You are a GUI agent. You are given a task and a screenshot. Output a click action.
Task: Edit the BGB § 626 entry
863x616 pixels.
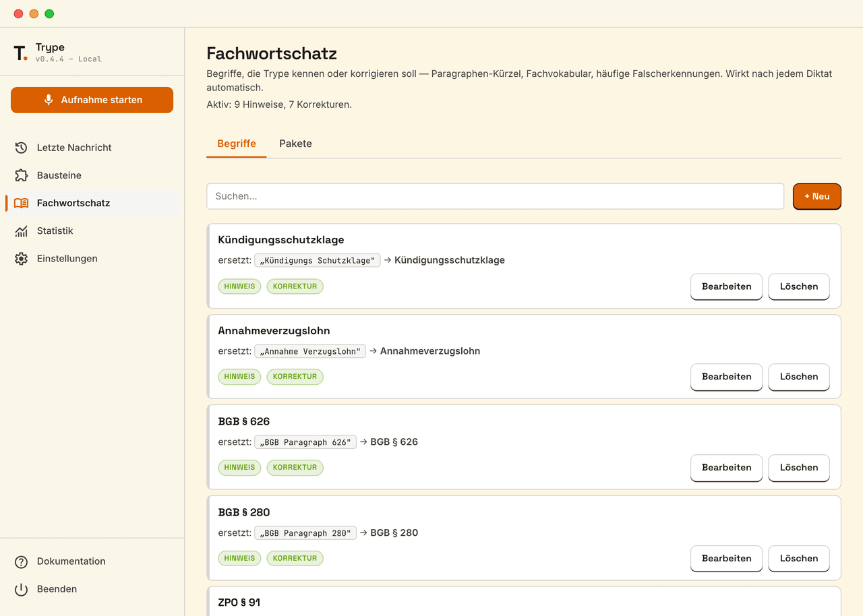[726, 468]
